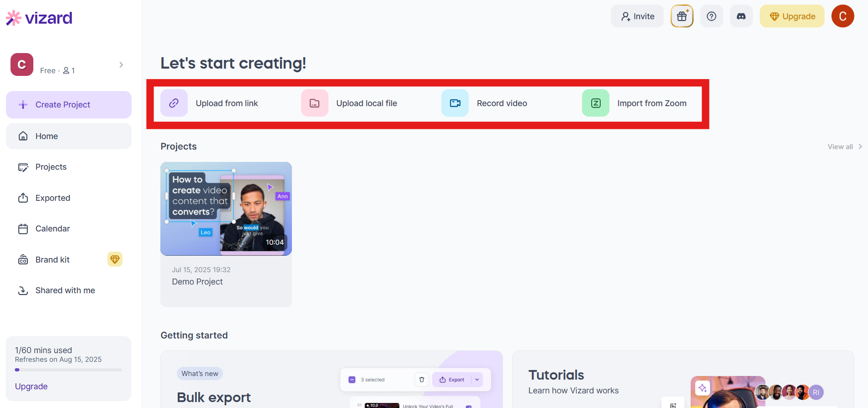This screenshot has height=408, width=868.
Task: Click the What's new tag
Action: [x=200, y=374]
